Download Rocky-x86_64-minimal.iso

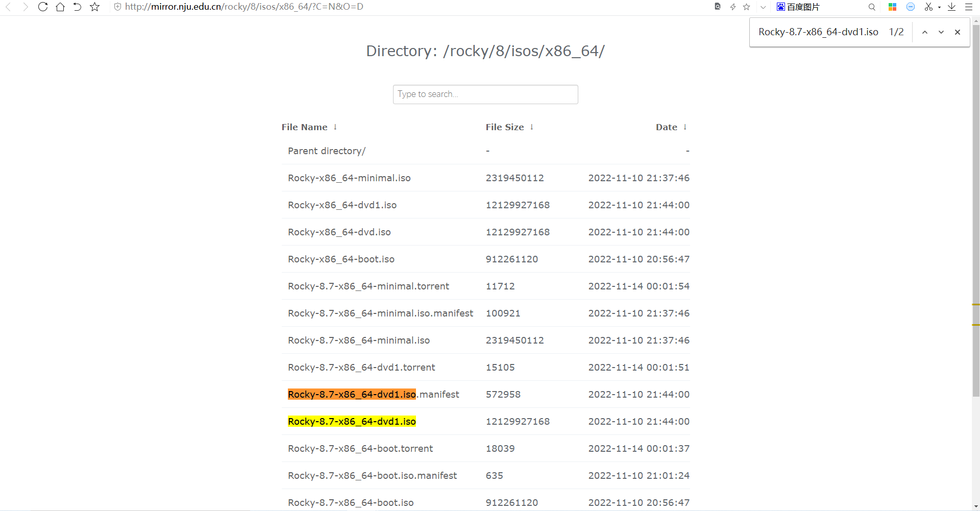point(349,178)
